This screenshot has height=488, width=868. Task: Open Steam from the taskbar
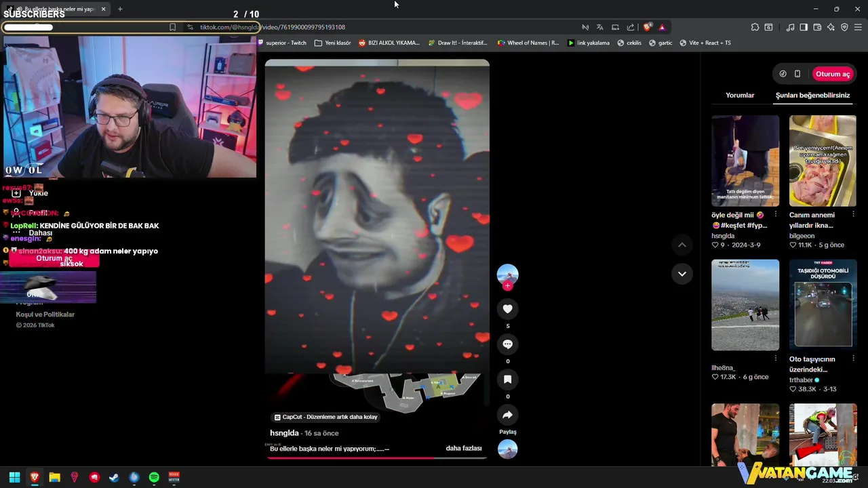(x=114, y=477)
